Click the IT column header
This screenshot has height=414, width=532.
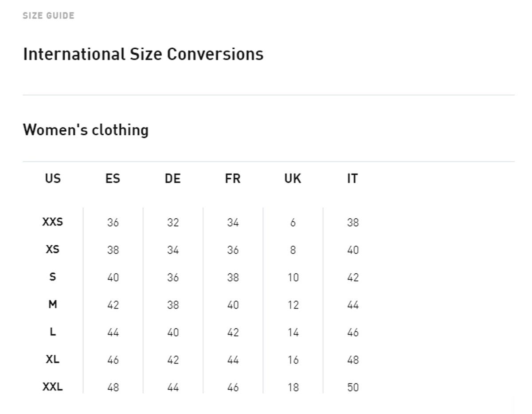click(x=352, y=178)
